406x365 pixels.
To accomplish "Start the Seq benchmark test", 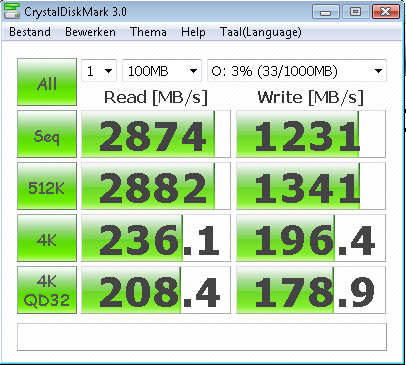I will 47,134.
